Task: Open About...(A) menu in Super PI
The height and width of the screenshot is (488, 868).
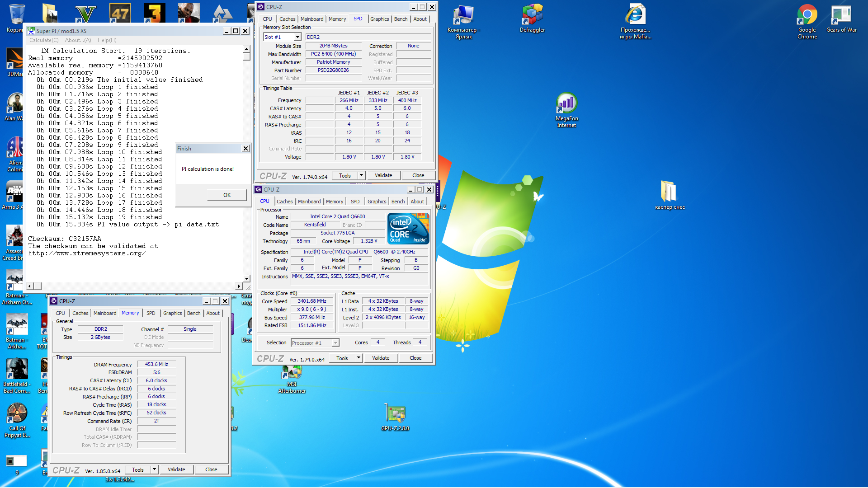Action: point(78,40)
